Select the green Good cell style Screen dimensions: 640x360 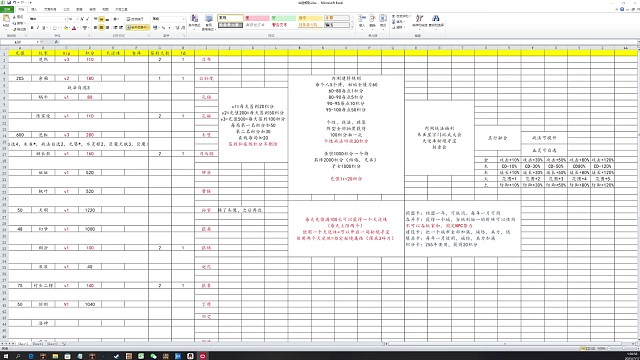[283, 18]
